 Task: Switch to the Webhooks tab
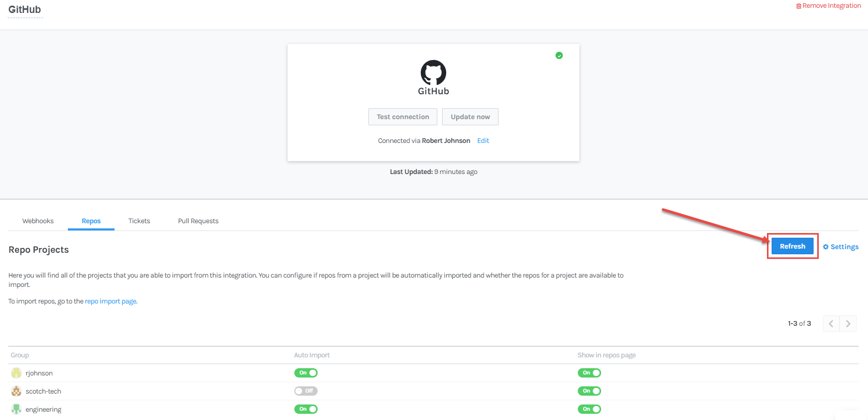(x=38, y=221)
